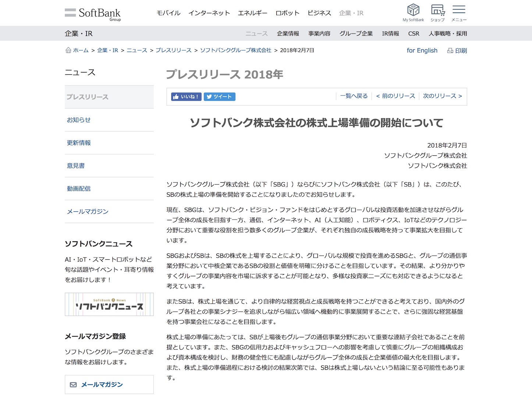
Task: Go to < 前のリリース
Action: tap(396, 96)
